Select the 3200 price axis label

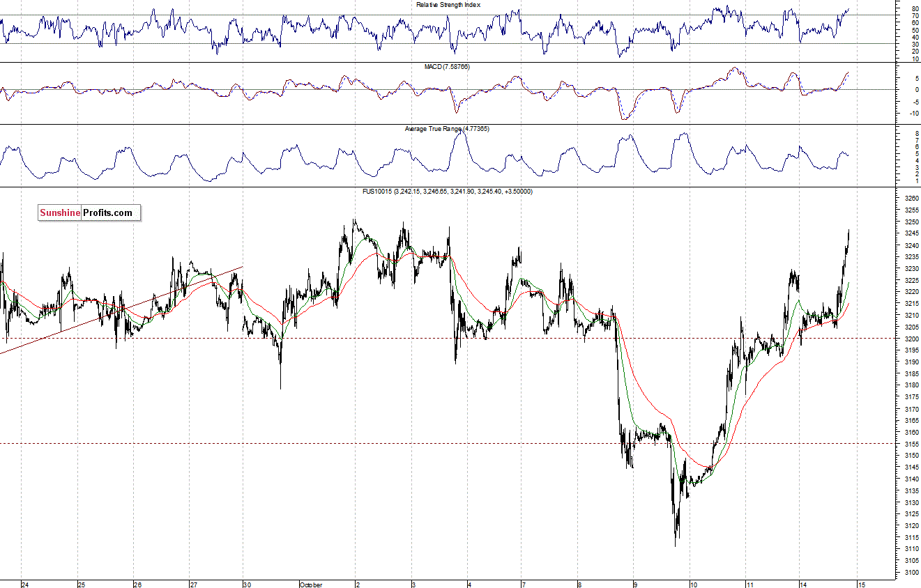(x=911, y=339)
